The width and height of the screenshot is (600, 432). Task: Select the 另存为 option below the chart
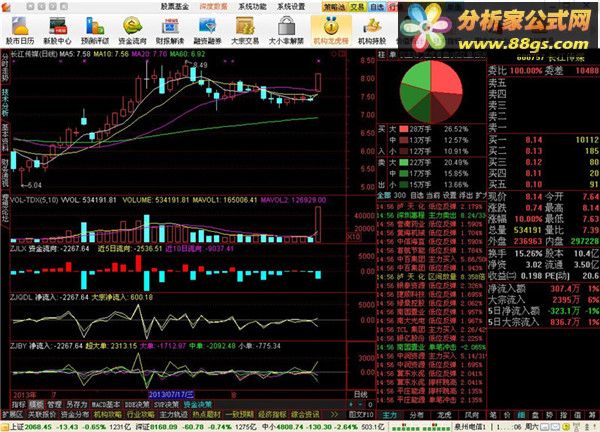(x=77, y=404)
